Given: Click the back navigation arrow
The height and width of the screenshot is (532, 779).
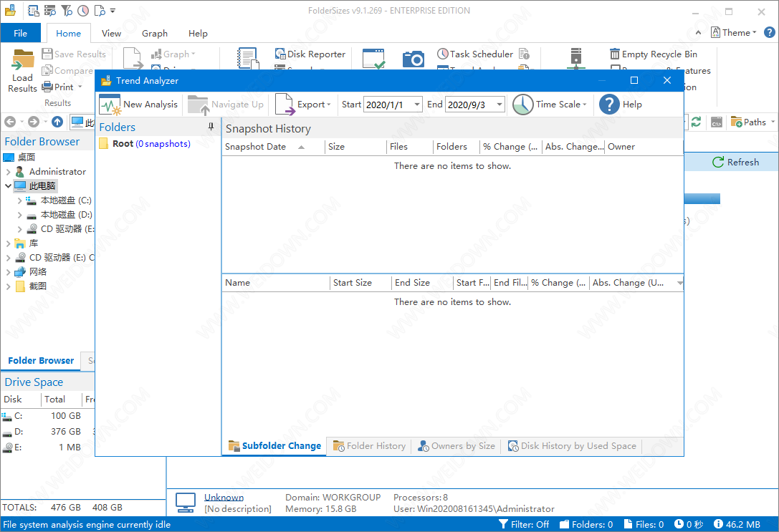Looking at the screenshot, I should click(x=10, y=122).
